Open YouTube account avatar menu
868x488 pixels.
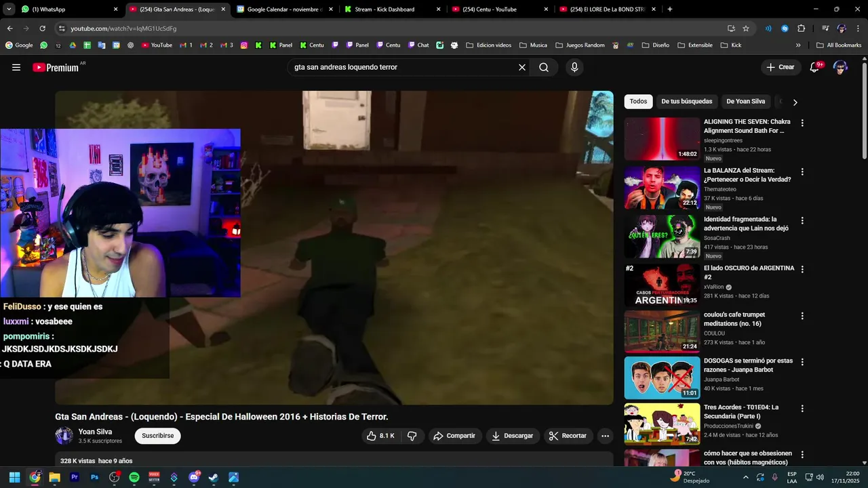pos(840,67)
